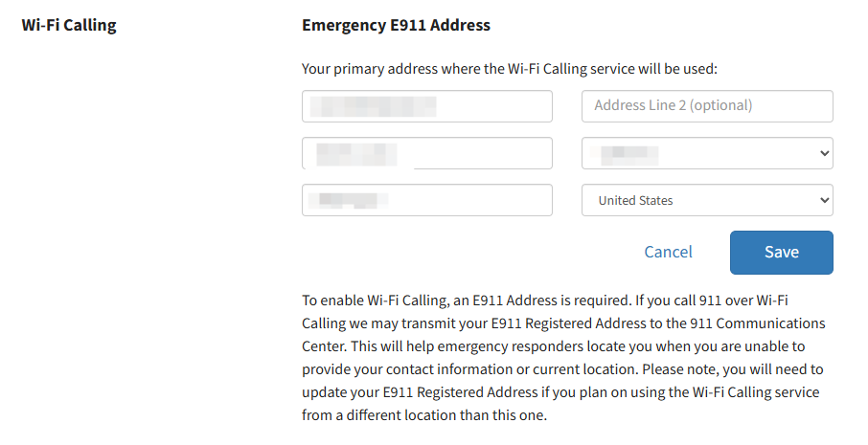Select the Wi-Fi Calling section heading
This screenshot has height=445, width=868.
tap(69, 25)
